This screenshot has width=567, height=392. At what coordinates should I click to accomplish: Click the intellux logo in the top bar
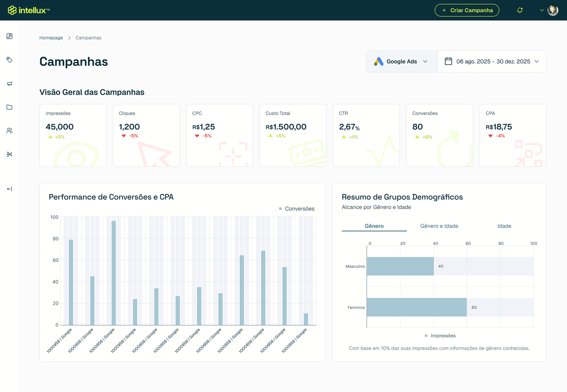28,10
